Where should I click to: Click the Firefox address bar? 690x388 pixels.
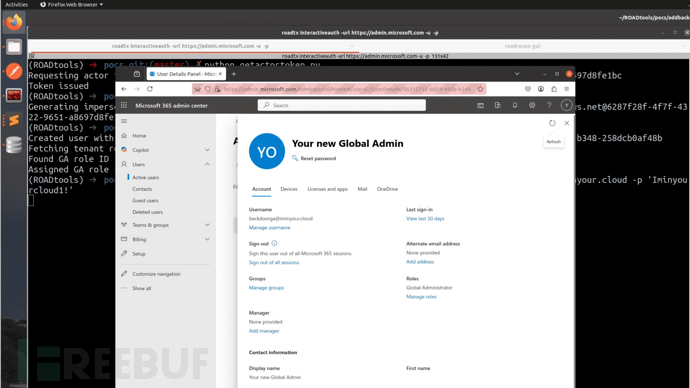pos(339,89)
